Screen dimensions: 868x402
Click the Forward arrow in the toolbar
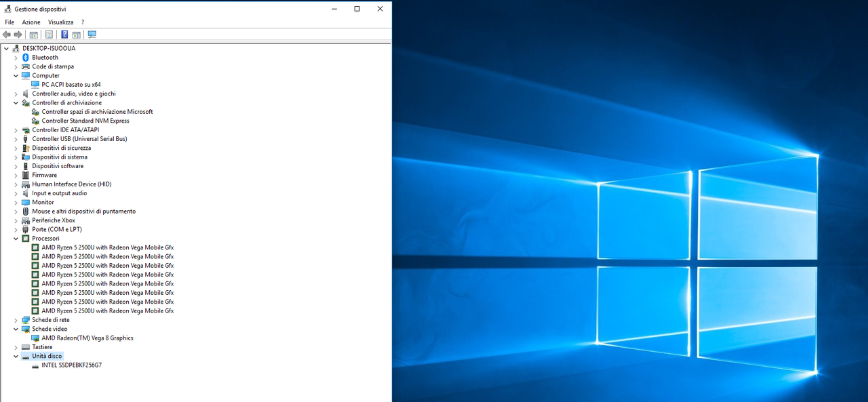(x=18, y=35)
